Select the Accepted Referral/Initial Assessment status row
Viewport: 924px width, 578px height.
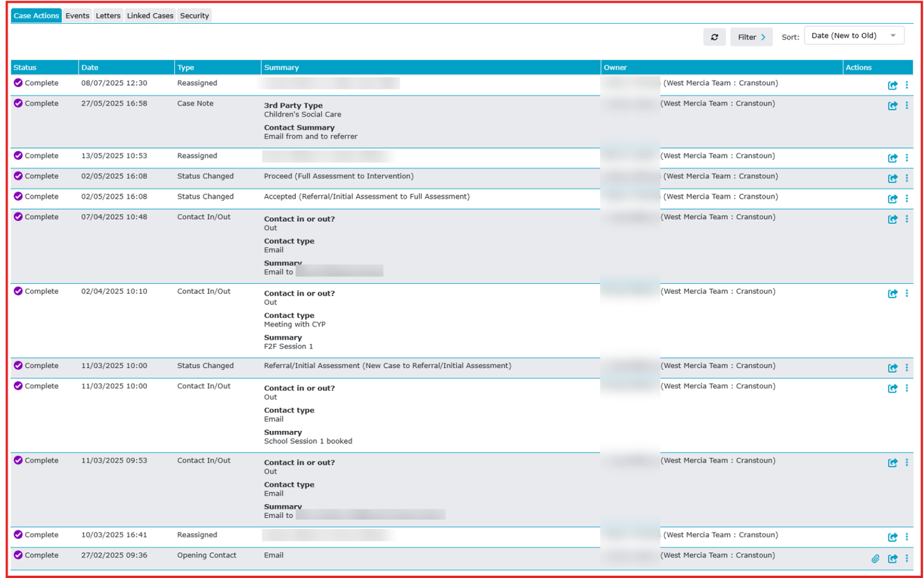pos(461,197)
